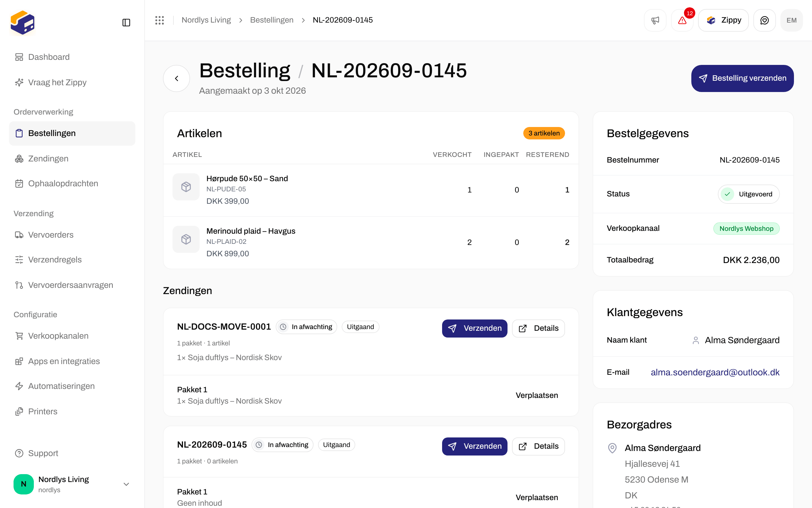
Task: Click the Hørpude product thumbnail
Action: click(x=186, y=187)
